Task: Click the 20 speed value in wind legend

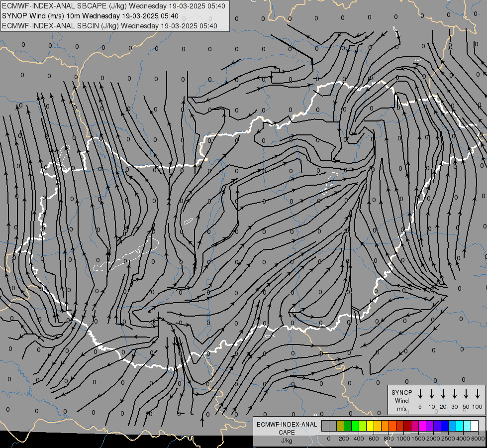Action: tap(443, 407)
